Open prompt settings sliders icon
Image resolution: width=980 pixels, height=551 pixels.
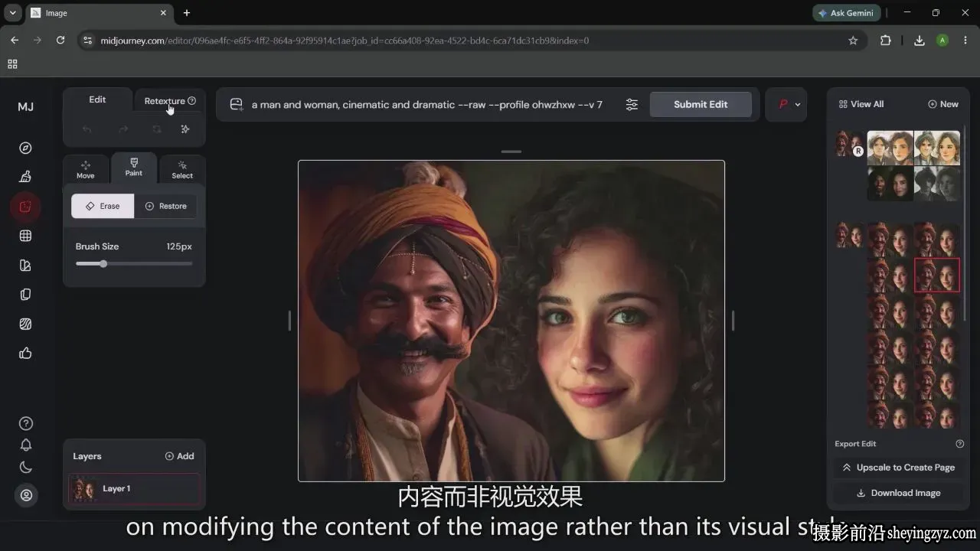click(x=632, y=105)
